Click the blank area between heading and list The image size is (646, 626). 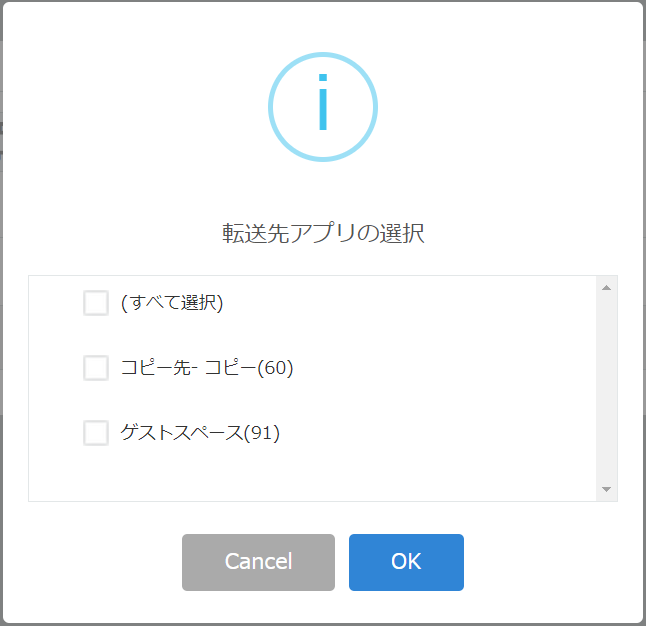[323, 260]
